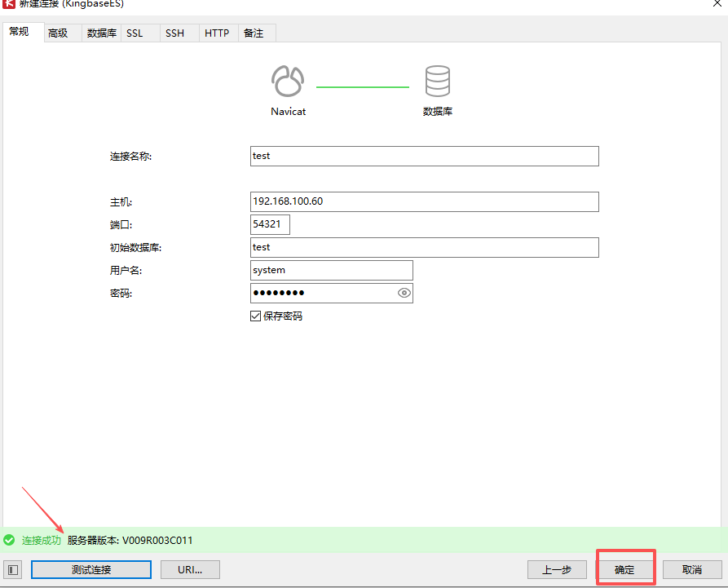
Task: Click the KingbaseES title bar icon
Action: pos(9,4)
